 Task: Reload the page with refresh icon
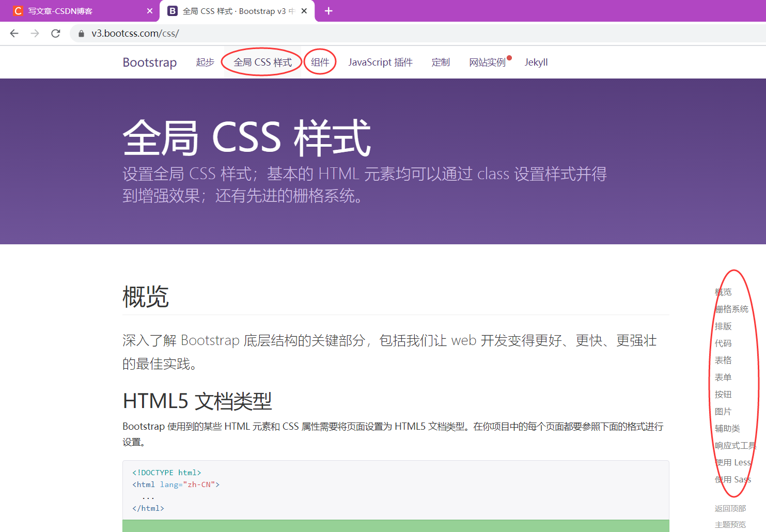[x=56, y=34]
